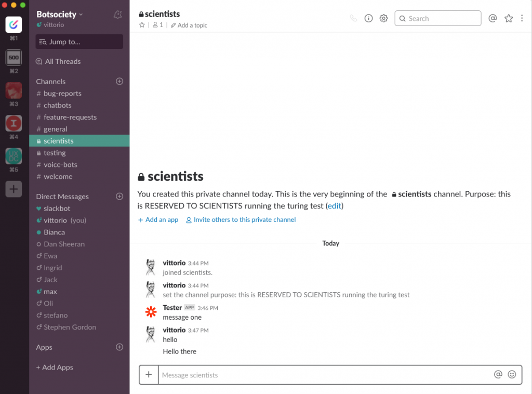Switch to the 500 workspace ⌘2

pyautogui.click(x=14, y=57)
